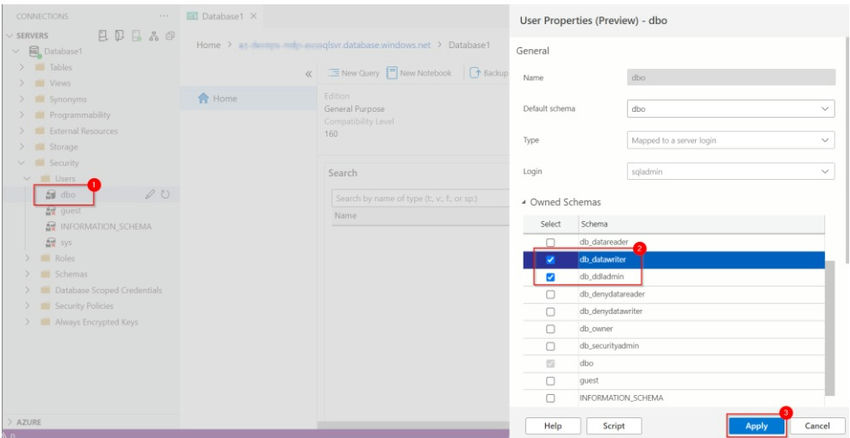Collapse dashboard sidebar with double chevron
The height and width of the screenshot is (438, 850).
point(308,74)
